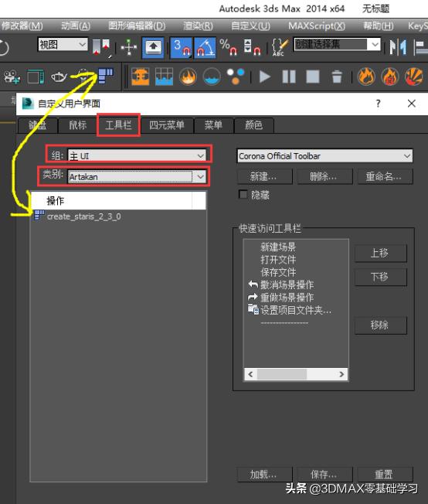This screenshot has height=504, width=428.
Task: Toggle Keyboard Shortcut Override icon
Action: 153,48
